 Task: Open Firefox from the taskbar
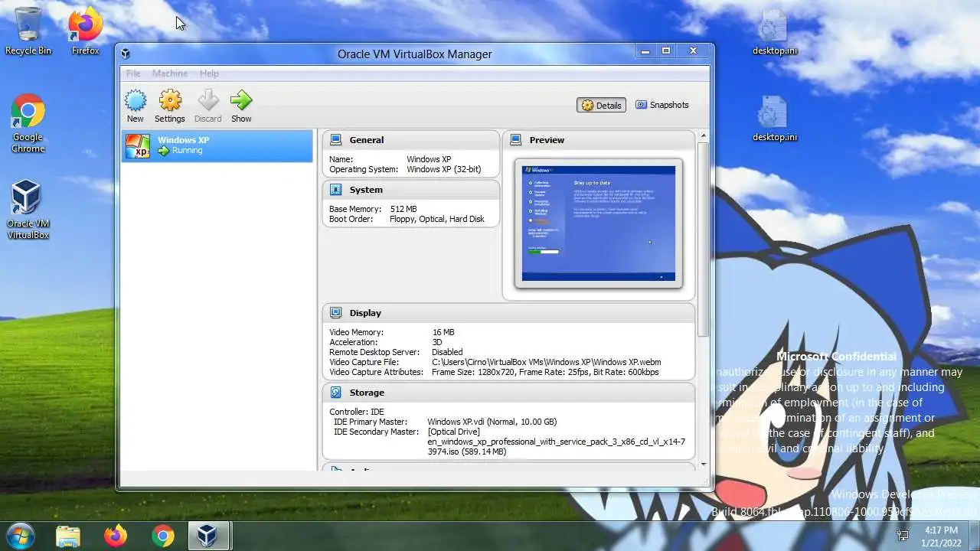(x=116, y=536)
